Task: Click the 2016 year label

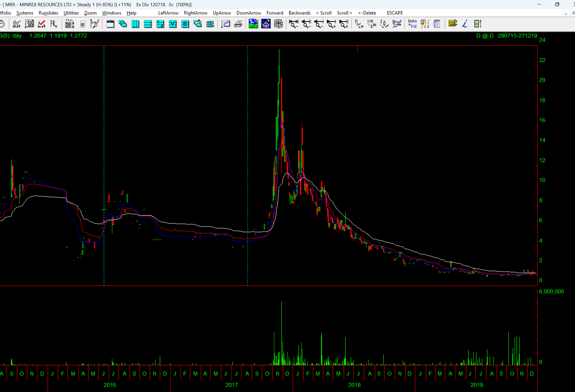Action: tap(110, 385)
